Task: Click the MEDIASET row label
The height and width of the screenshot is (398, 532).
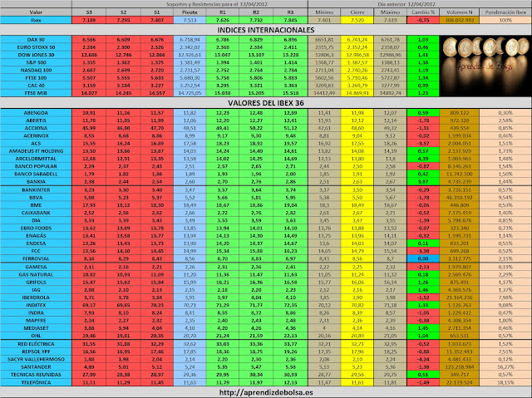Action: [36, 328]
